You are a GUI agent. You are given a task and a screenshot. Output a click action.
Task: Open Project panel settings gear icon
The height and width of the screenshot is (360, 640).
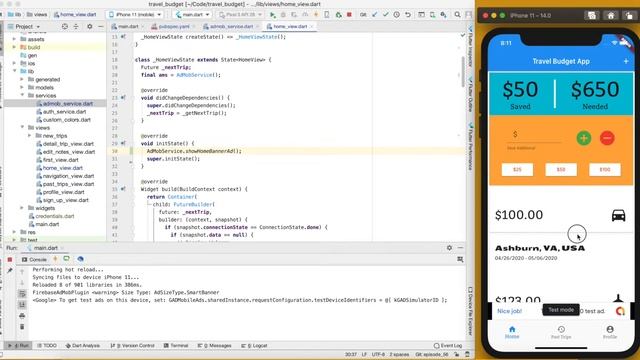(90, 27)
